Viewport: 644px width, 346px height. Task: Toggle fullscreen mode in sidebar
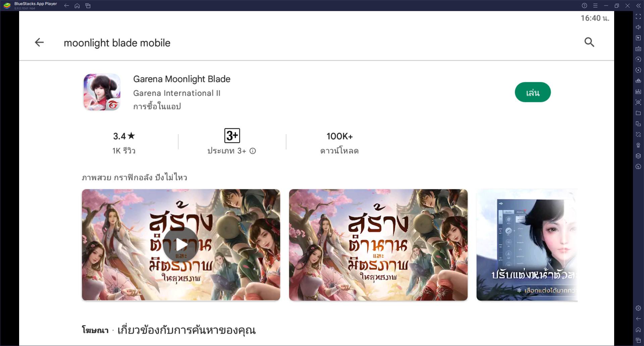pyautogui.click(x=638, y=16)
